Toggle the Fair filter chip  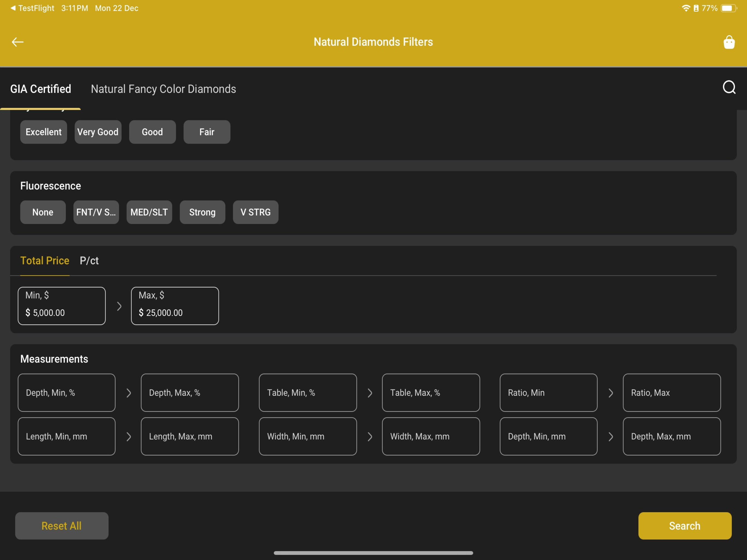pyautogui.click(x=207, y=132)
